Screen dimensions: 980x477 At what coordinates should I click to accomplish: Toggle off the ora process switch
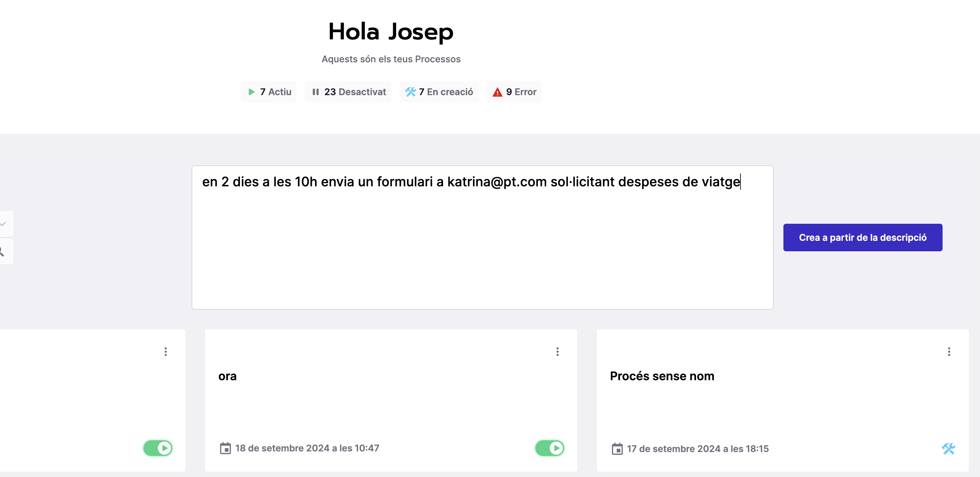[x=549, y=448]
